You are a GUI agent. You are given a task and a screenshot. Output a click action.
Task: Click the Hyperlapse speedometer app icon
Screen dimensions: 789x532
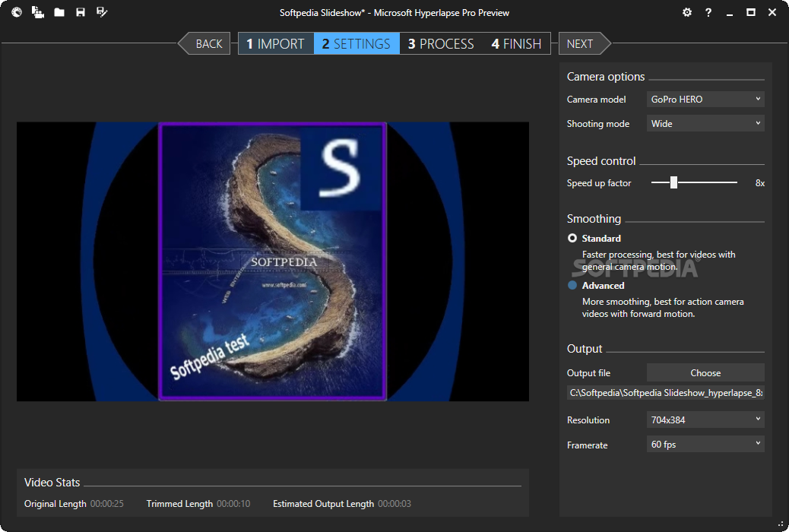(17, 13)
